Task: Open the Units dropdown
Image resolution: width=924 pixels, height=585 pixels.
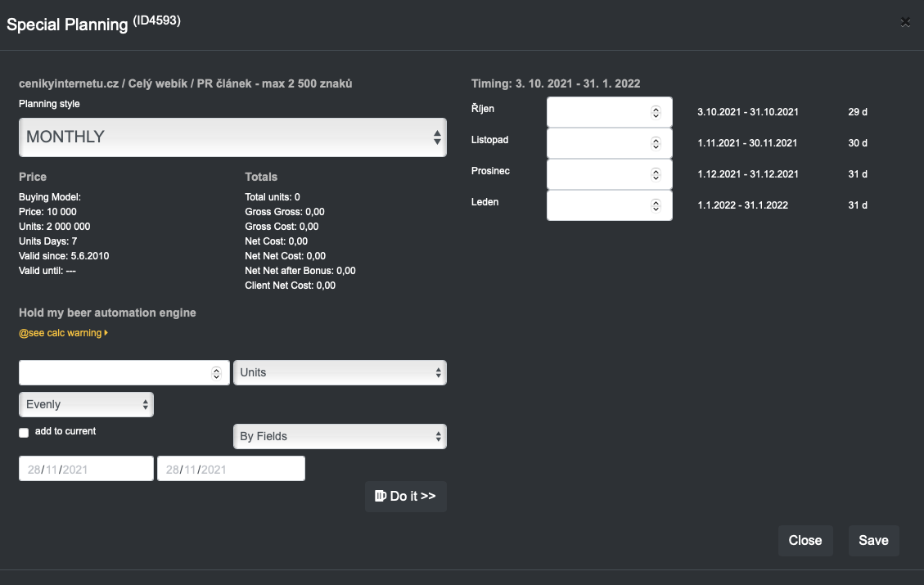Action: pyautogui.click(x=340, y=372)
